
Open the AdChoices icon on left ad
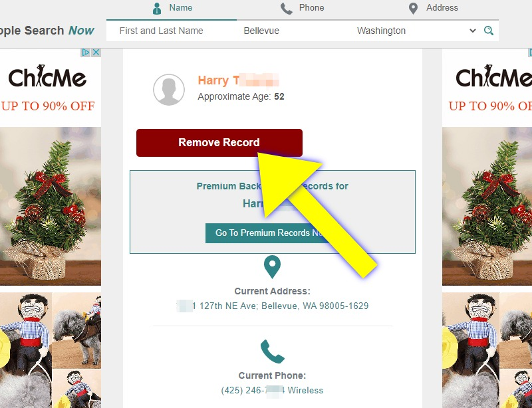pyautogui.click(x=86, y=52)
